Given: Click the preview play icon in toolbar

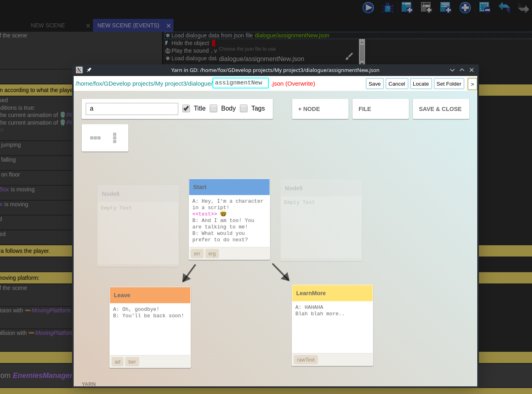Looking at the screenshot, I should click(x=368, y=8).
